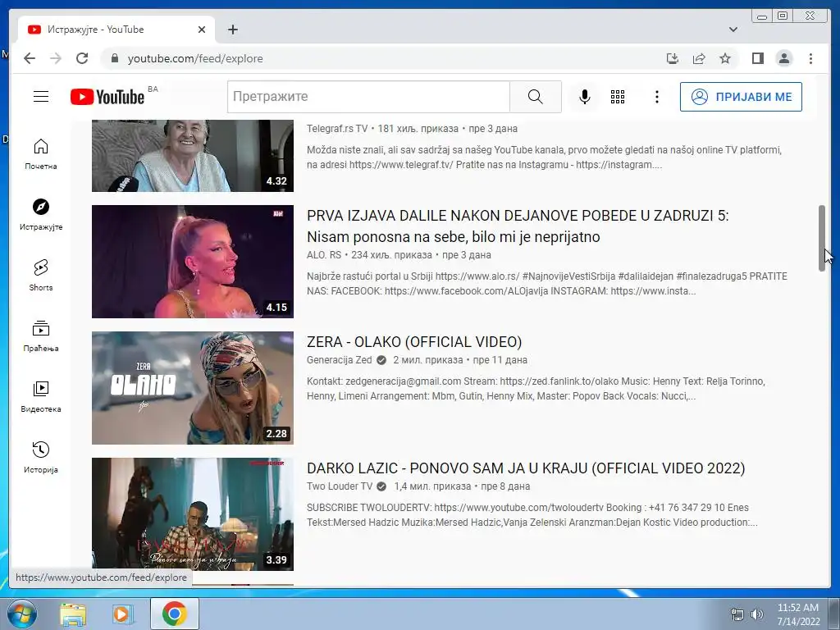840x630 pixels.
Task: Click the Telegraf video description text
Action: click(x=544, y=157)
